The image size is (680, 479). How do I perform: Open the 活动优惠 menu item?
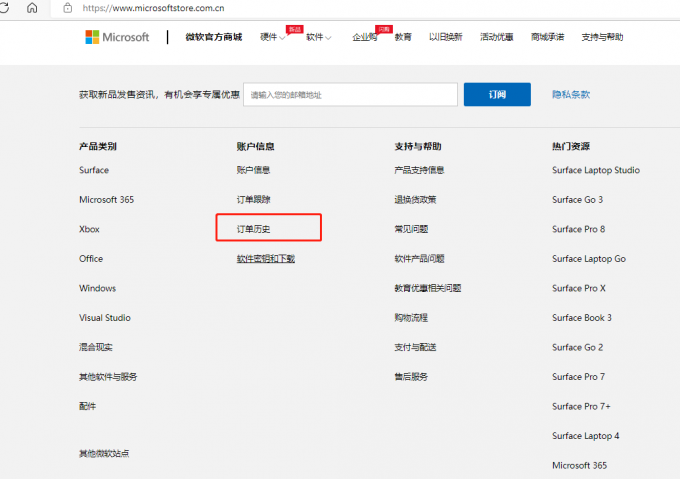click(497, 37)
